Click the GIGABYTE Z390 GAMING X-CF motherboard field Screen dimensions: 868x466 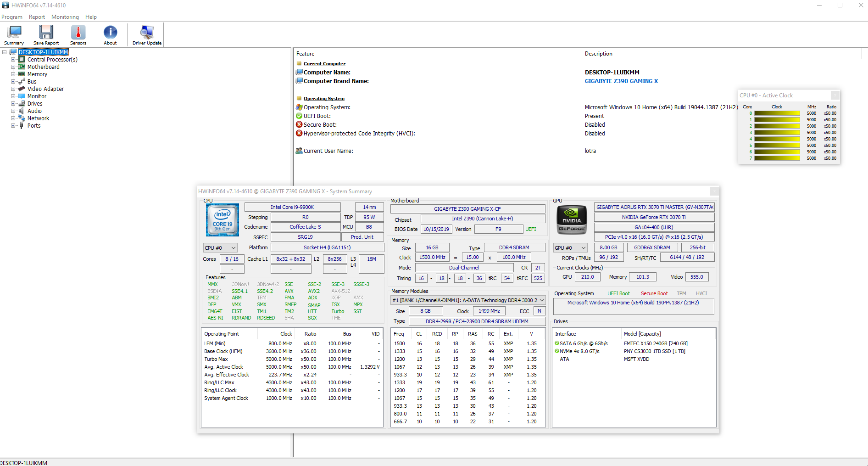[x=467, y=209]
